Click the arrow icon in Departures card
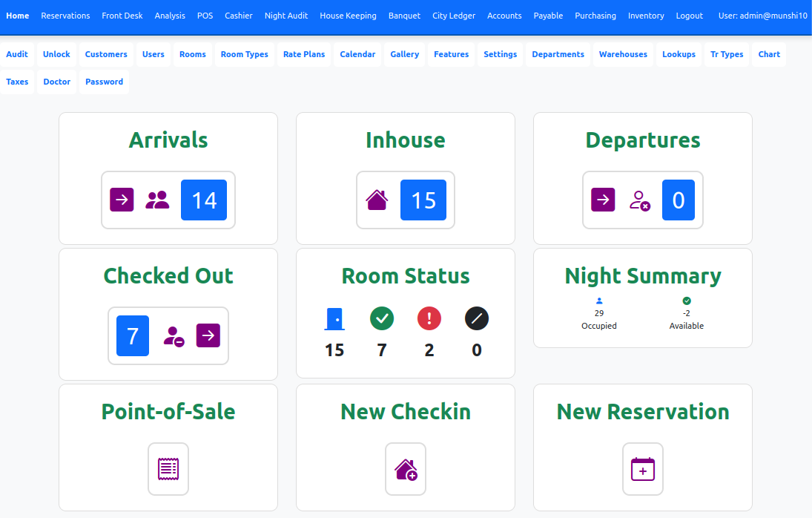 tap(603, 200)
